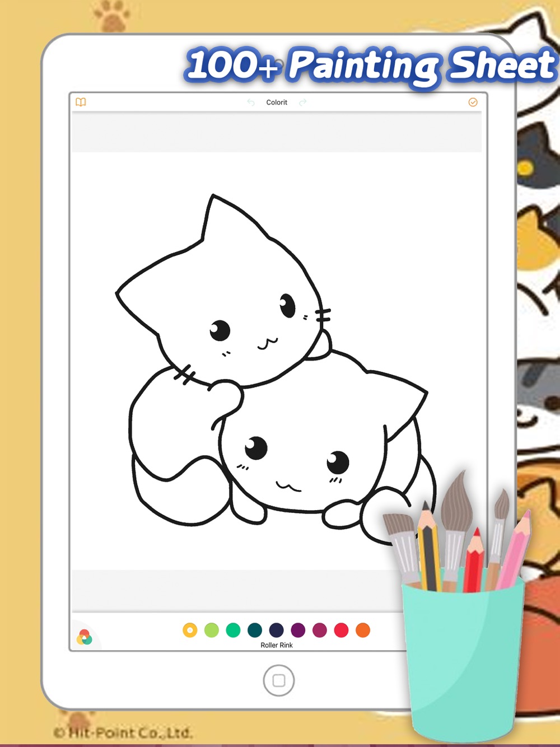Open the book library icon

click(x=81, y=102)
